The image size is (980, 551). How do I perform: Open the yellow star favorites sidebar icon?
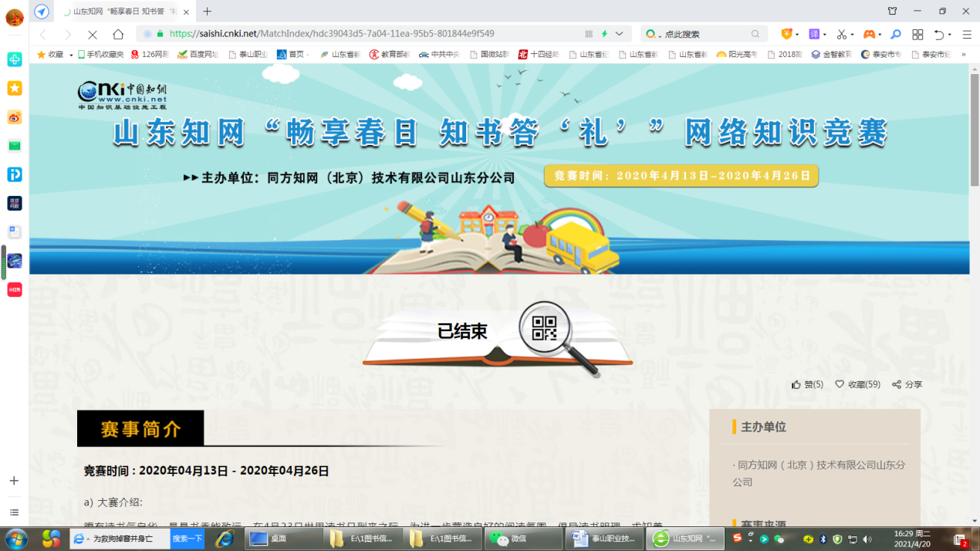(x=15, y=88)
